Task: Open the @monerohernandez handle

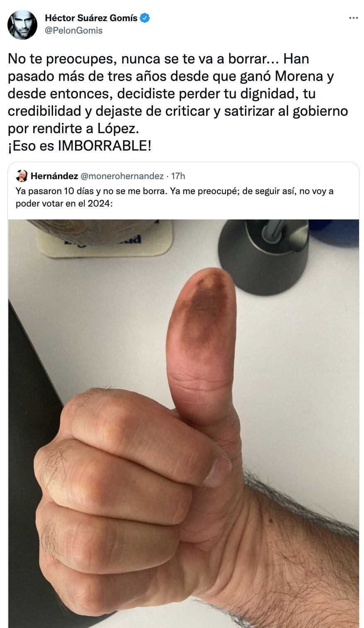Action: click(x=122, y=176)
